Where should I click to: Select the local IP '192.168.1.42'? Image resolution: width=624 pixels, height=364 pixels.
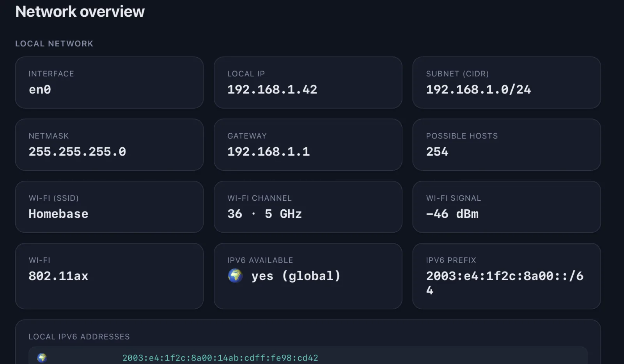(x=272, y=90)
